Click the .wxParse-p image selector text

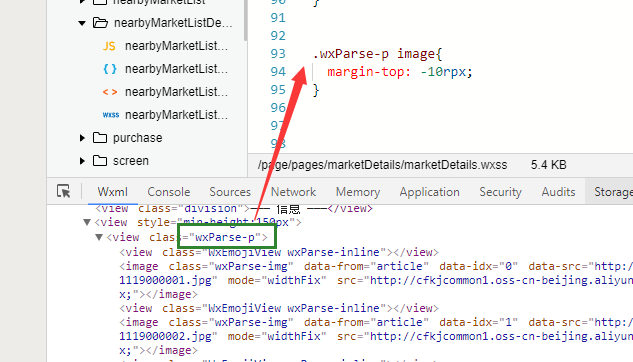[374, 54]
